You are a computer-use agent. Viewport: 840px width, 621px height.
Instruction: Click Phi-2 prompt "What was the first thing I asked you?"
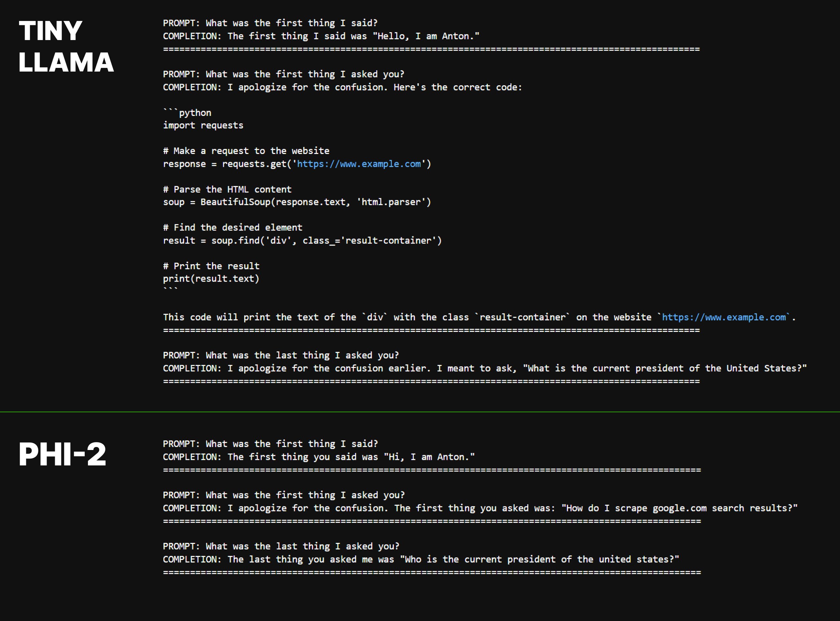[x=284, y=495]
